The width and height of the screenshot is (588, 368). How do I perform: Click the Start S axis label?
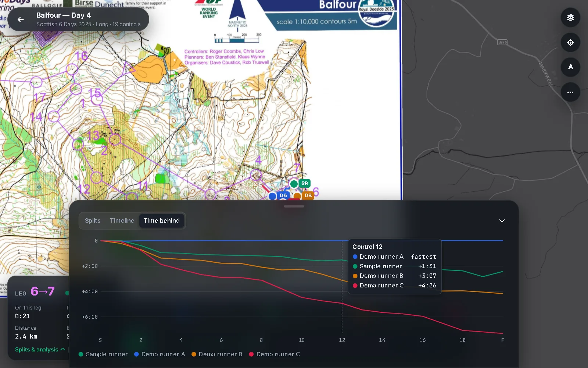(100, 340)
